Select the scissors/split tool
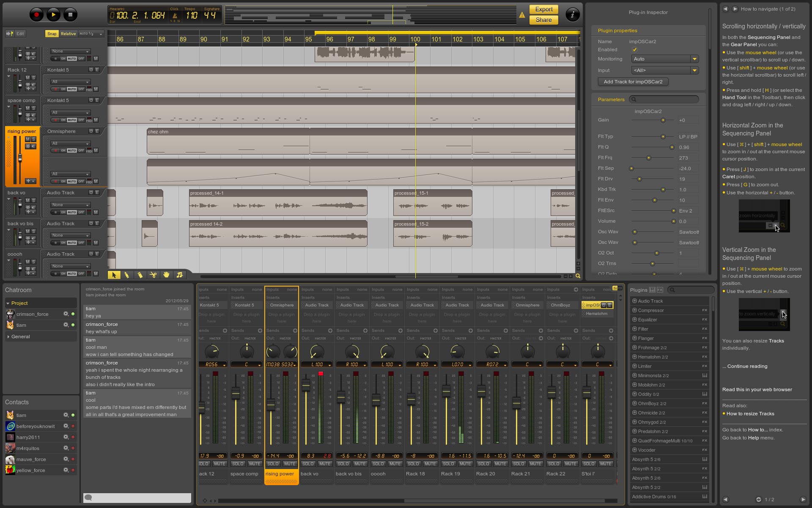 (x=153, y=274)
